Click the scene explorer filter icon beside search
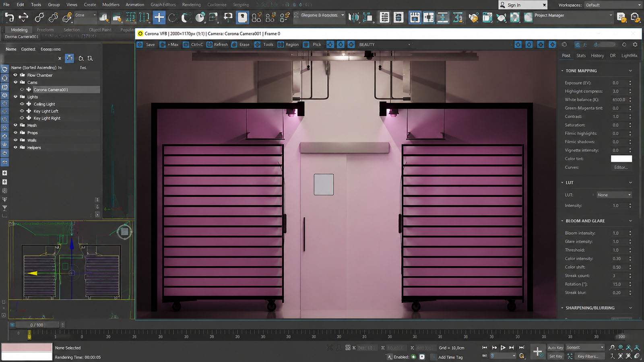Viewport: 644px width, 362px height. pos(70,58)
